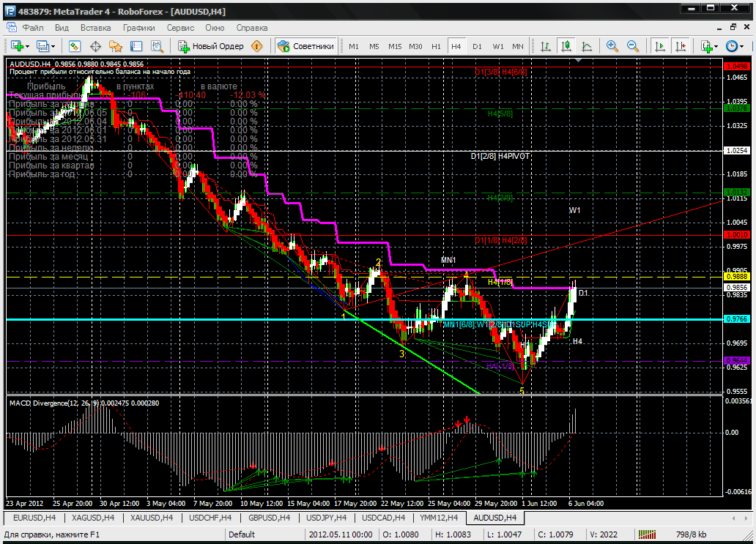
Task: Click the connection status bars icon
Action: (x=647, y=534)
